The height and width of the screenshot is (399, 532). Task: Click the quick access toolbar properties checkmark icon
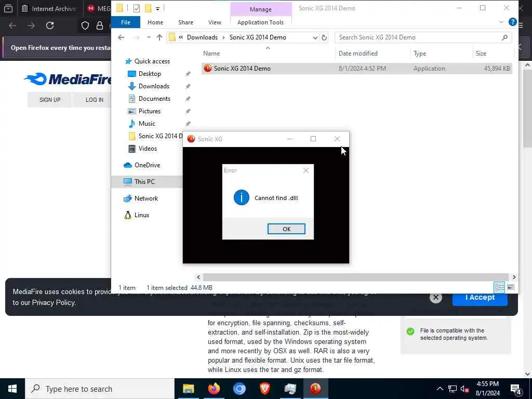click(x=137, y=8)
